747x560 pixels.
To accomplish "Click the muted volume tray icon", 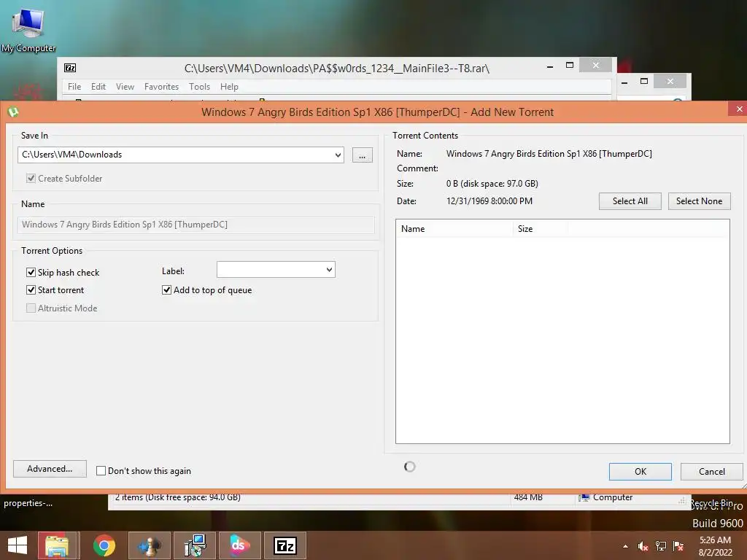I will pos(643,546).
